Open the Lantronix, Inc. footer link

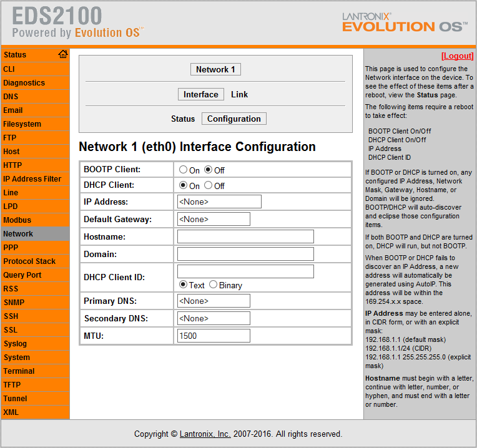click(x=205, y=434)
